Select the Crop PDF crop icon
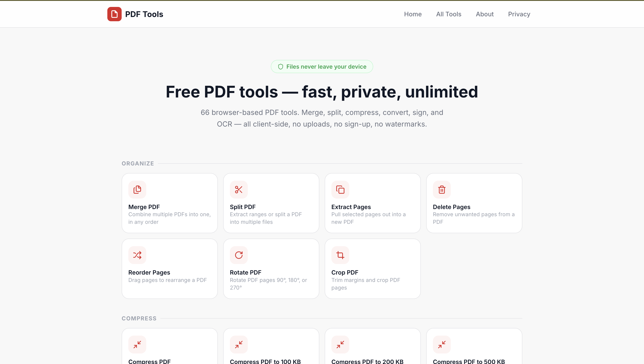 point(340,255)
